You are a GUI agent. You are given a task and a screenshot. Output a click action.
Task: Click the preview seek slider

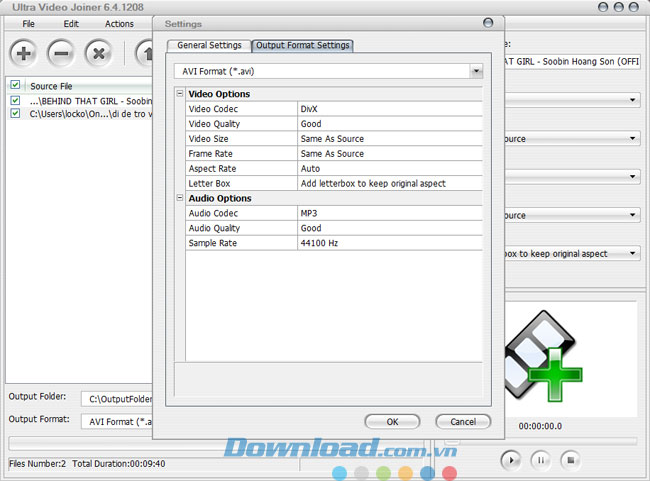coord(540,440)
